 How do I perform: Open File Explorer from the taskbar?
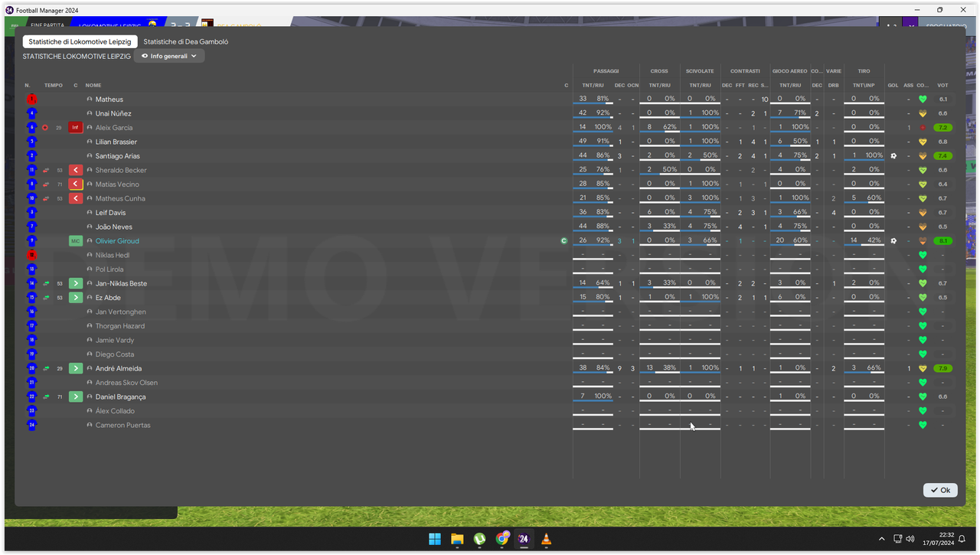(x=457, y=539)
